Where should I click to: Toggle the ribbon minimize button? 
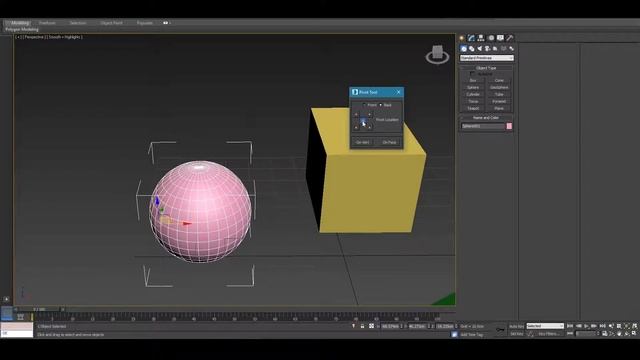pos(166,23)
